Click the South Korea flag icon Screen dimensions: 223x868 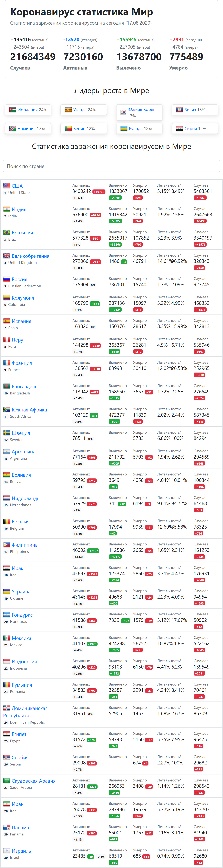point(124,112)
